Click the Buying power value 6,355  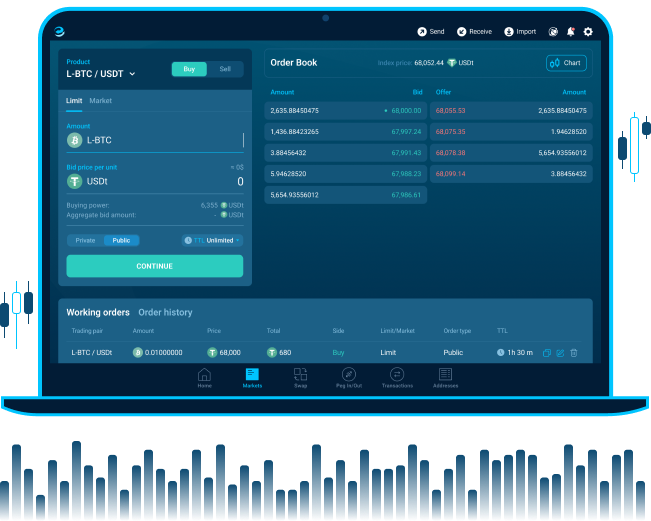click(209, 205)
